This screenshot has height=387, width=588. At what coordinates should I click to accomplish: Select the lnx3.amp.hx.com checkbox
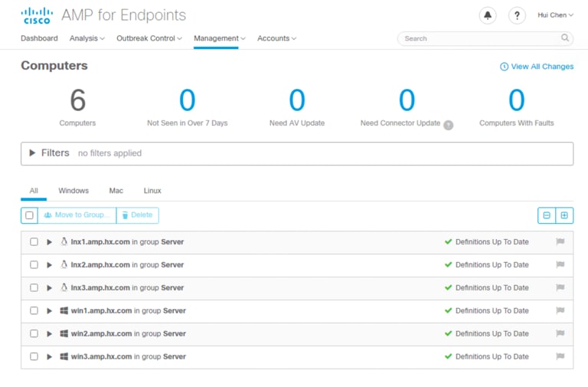[x=34, y=287]
